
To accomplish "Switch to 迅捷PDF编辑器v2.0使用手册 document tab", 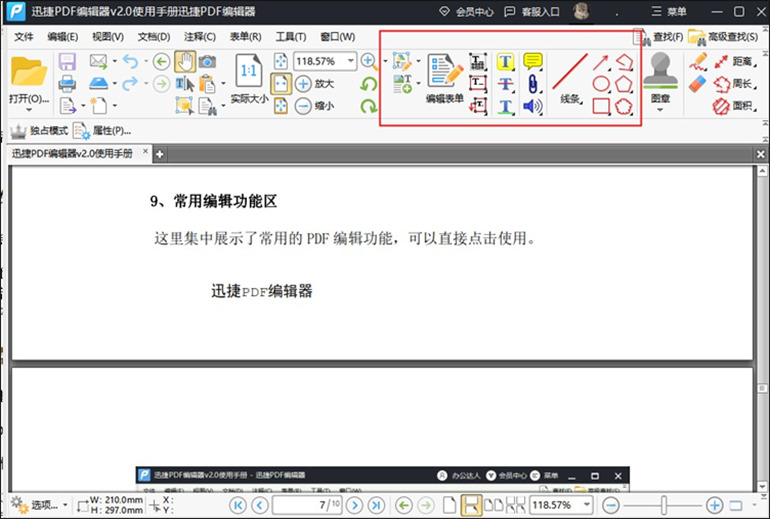I will point(72,154).
